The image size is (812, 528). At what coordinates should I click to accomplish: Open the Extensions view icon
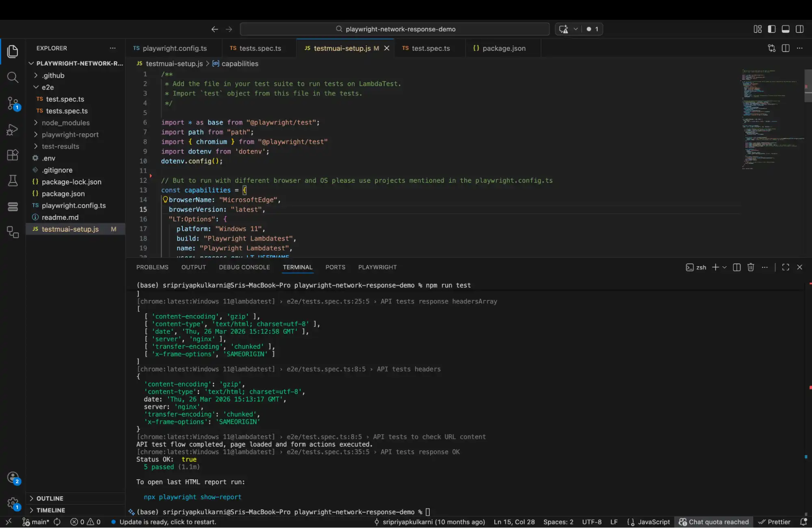13,155
